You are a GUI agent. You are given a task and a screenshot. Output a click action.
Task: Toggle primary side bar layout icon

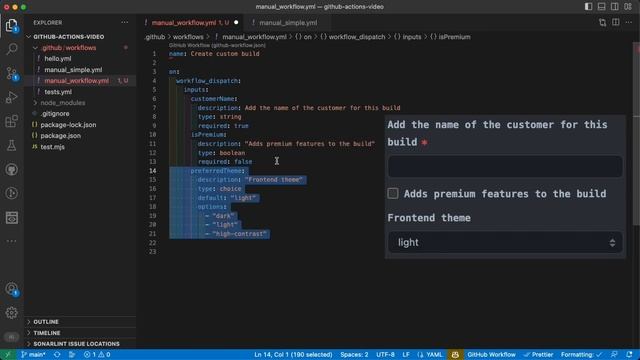point(588,7)
